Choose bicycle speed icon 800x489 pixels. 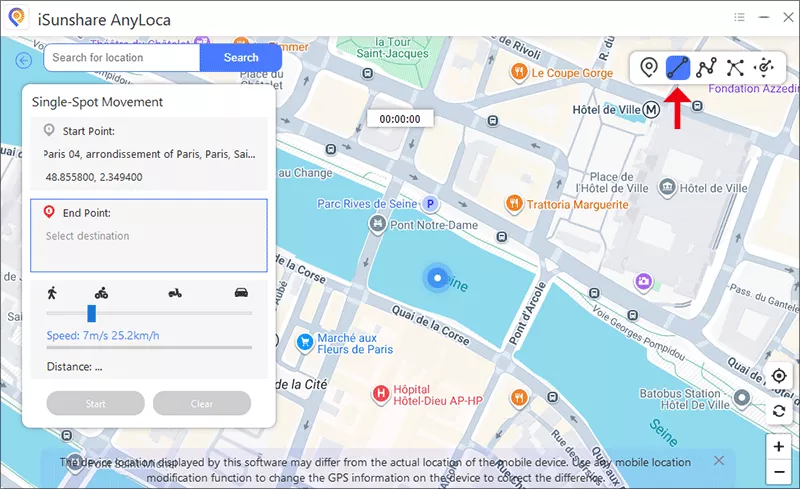(x=101, y=293)
